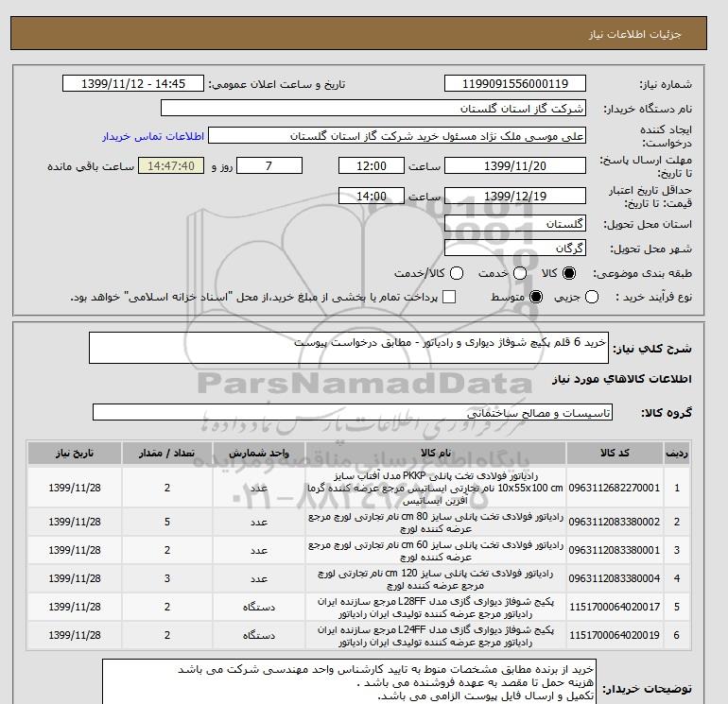Click the نام کالا column header
The image size is (728, 704).
click(436, 453)
